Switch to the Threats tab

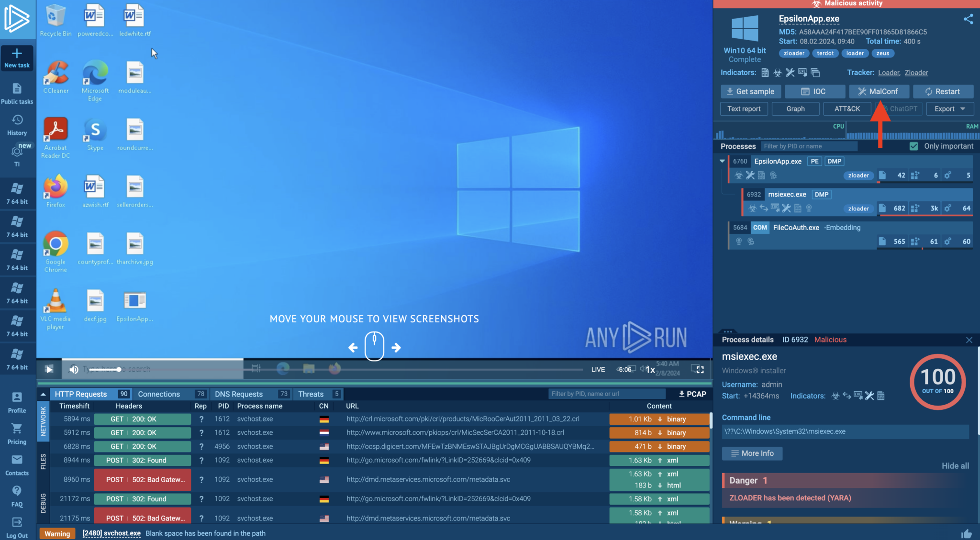[311, 394]
